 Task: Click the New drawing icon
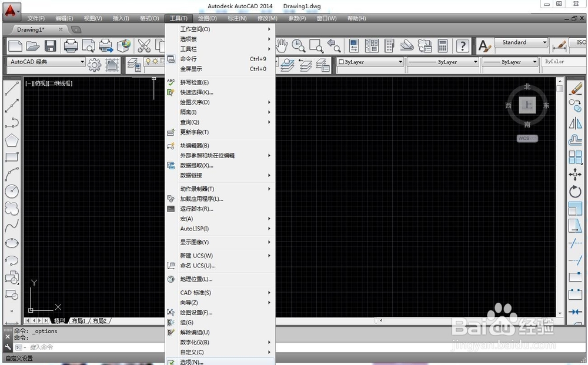pyautogui.click(x=15, y=46)
